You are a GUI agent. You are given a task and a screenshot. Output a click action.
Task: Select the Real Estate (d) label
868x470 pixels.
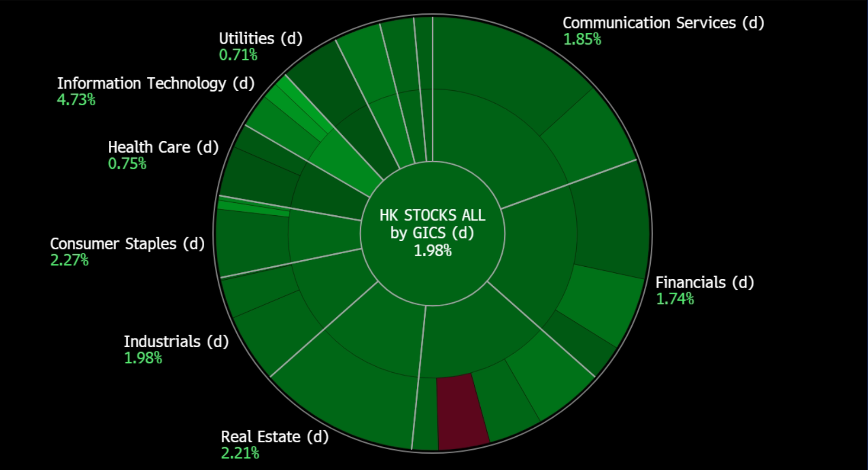pos(275,437)
